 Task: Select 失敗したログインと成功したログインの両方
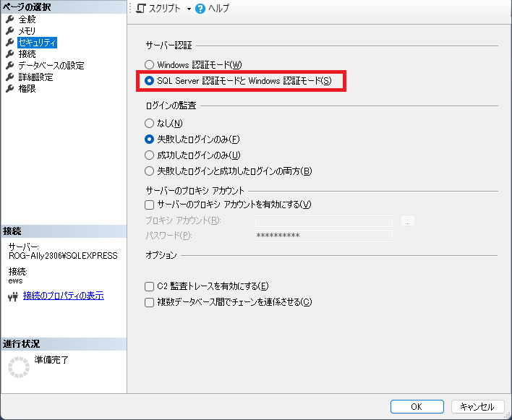pyautogui.click(x=149, y=171)
